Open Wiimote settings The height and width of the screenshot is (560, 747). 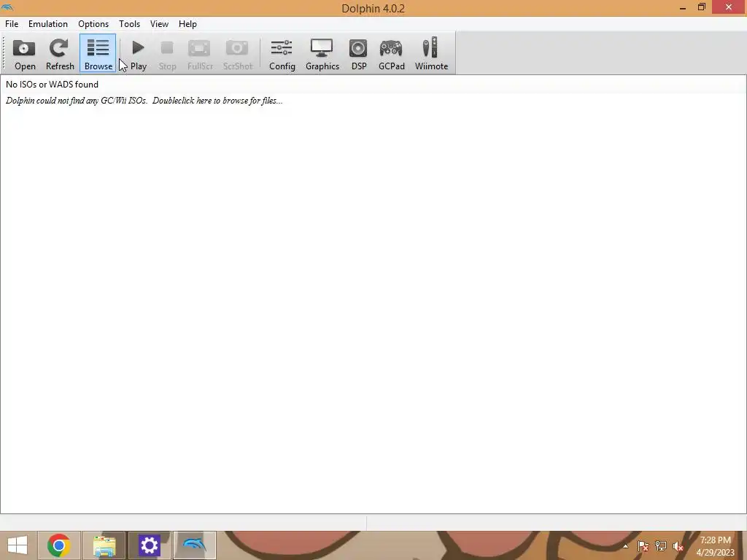[x=431, y=53]
